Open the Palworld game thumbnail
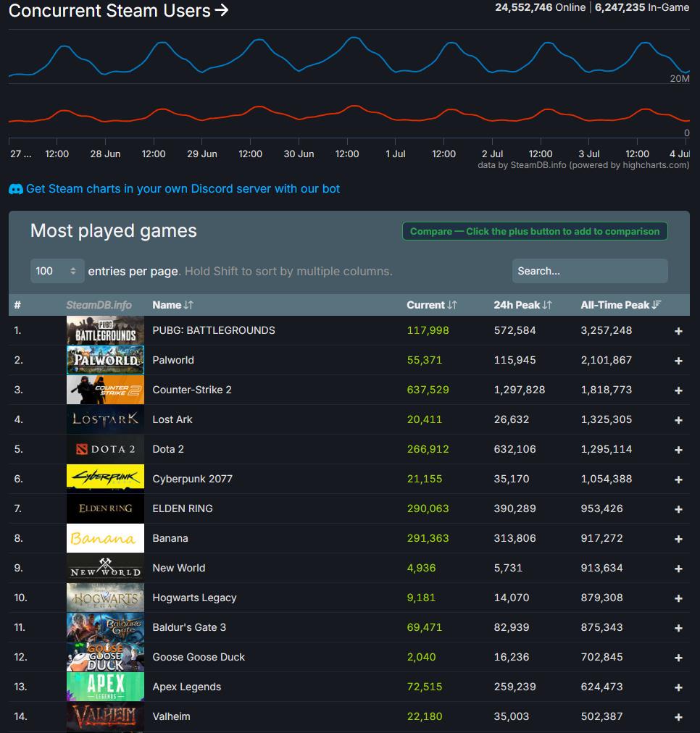Image resolution: width=700 pixels, height=733 pixels. pos(105,360)
